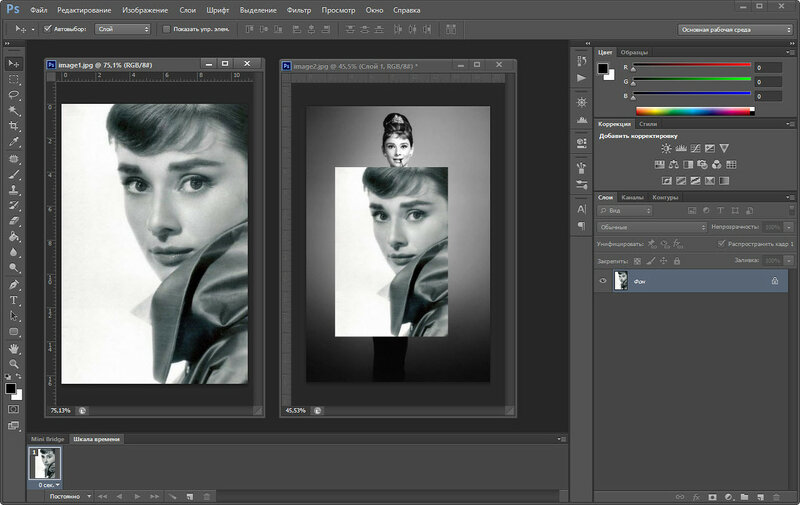This screenshot has width=800, height=505.
Task: Open the Color panel flyout menu
Action: [x=790, y=52]
